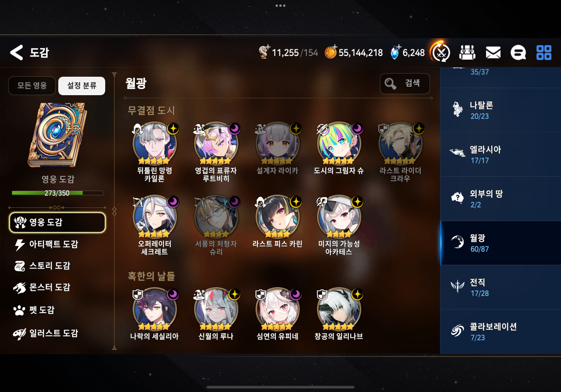The image size is (561, 392).
Task: Select the 전직 17/28 category
Action: (500, 287)
